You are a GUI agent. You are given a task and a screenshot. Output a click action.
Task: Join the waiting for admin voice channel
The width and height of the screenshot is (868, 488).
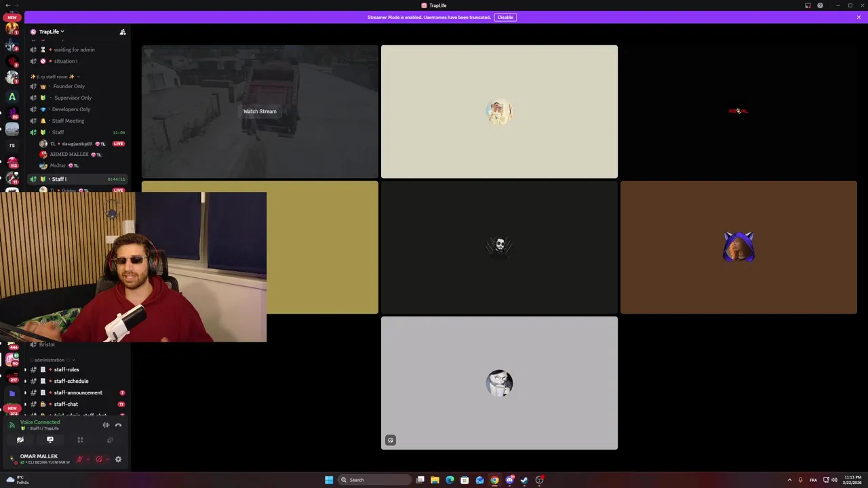(77, 49)
